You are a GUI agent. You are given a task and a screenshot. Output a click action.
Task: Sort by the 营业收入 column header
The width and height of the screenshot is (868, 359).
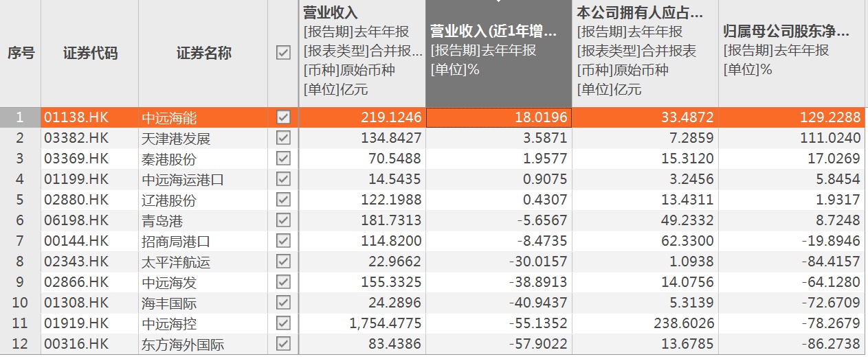click(362, 53)
